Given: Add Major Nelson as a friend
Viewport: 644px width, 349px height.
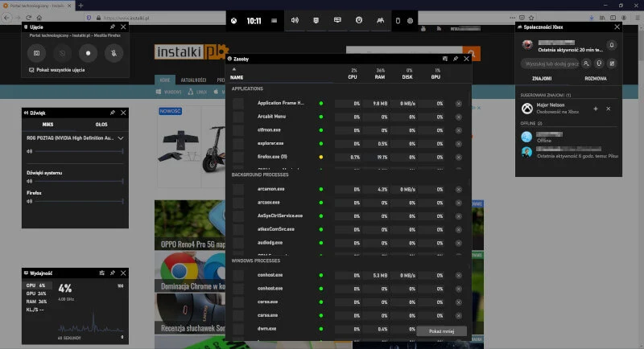Looking at the screenshot, I should 596,109.
